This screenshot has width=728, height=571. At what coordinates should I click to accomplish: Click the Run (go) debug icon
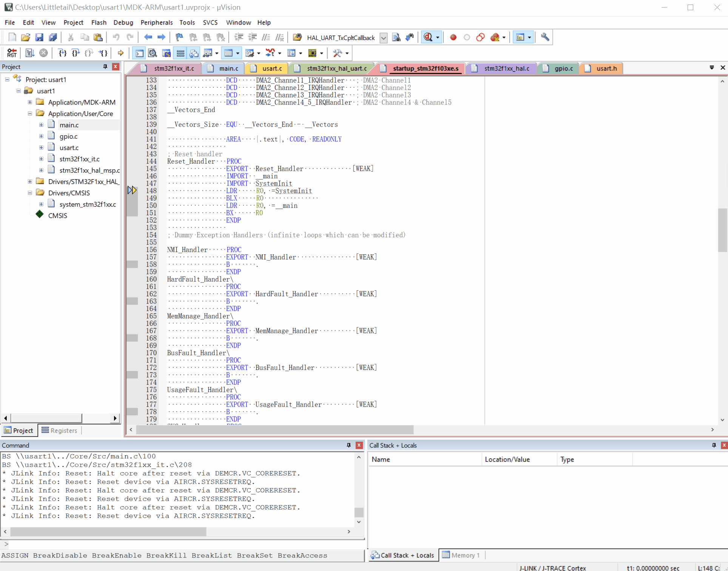coord(30,53)
